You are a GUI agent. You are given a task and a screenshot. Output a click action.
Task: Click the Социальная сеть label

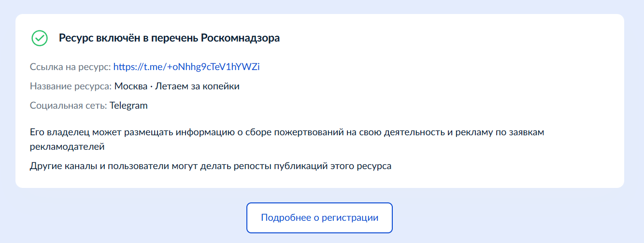[68, 105]
